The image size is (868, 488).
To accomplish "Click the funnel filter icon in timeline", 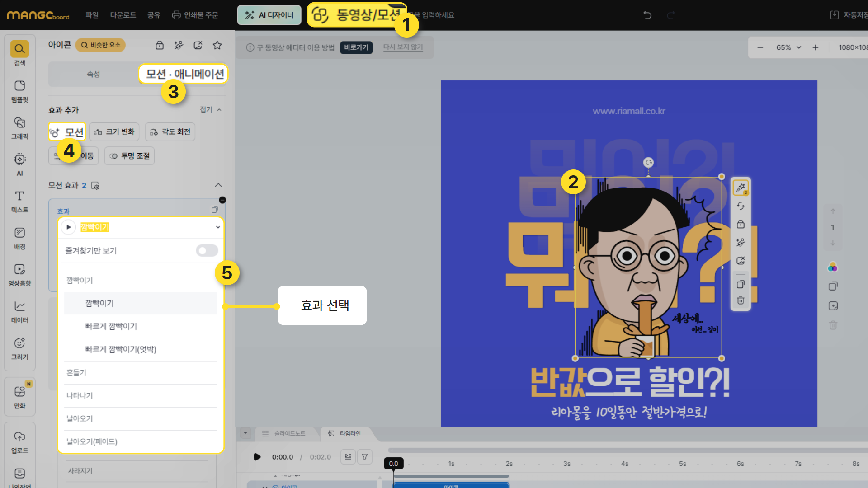I will click(x=365, y=457).
